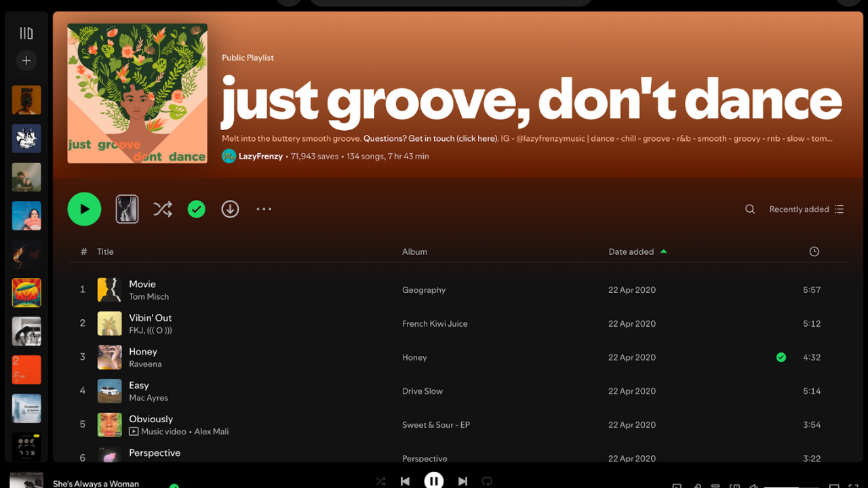Sort playlist by Date added column
Viewport: 868px width, 488px height.
[631, 251]
